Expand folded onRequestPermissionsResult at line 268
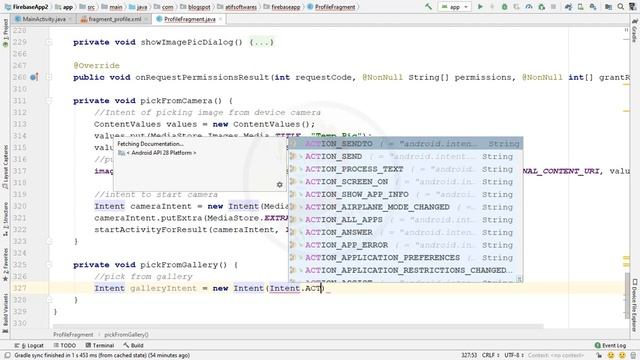The width and height of the screenshot is (640, 360). [49, 77]
